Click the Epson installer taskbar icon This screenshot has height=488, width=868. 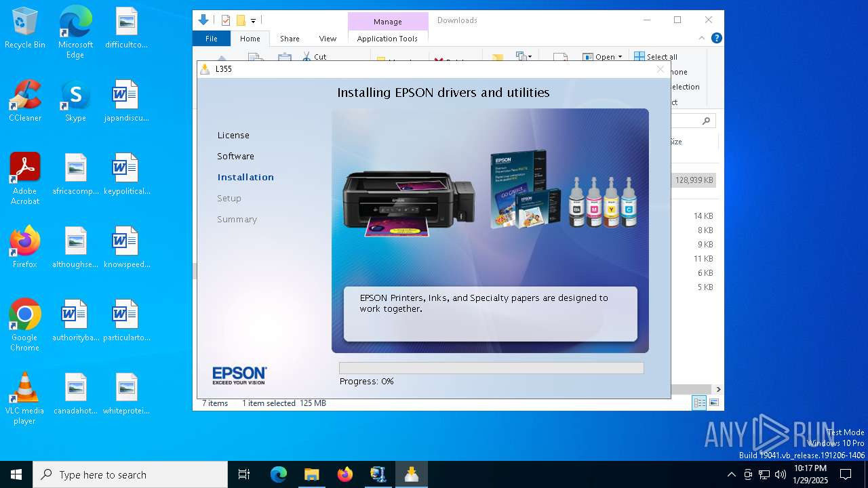click(x=411, y=474)
